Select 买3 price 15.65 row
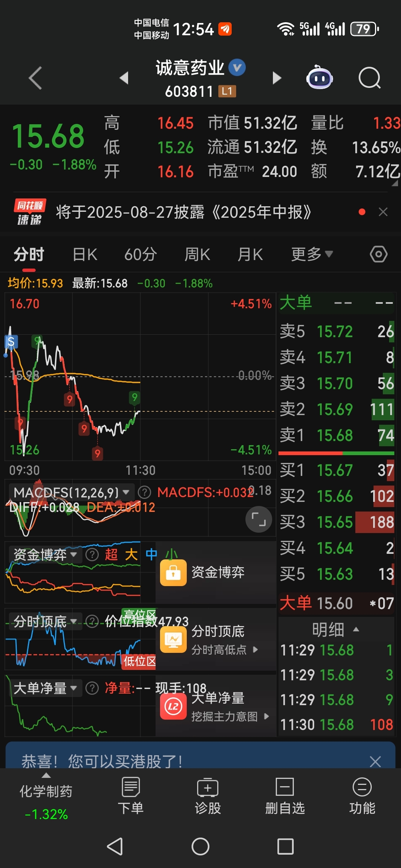 pos(336,522)
